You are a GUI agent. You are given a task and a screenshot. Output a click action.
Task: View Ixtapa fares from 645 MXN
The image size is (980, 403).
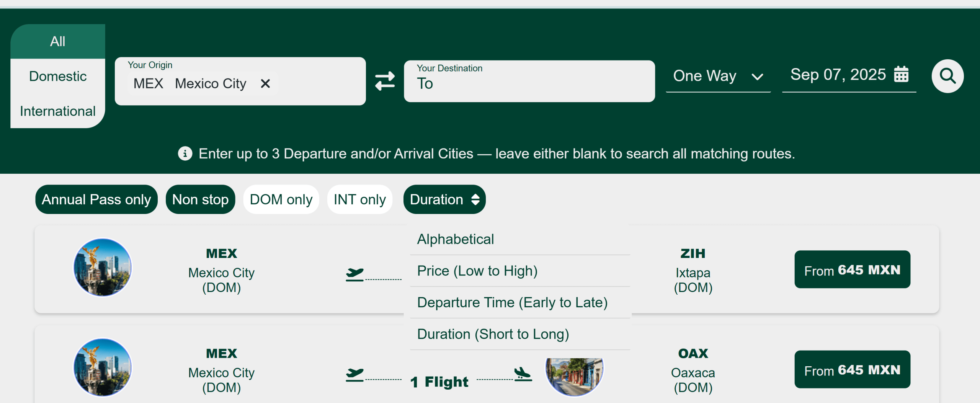(x=852, y=269)
